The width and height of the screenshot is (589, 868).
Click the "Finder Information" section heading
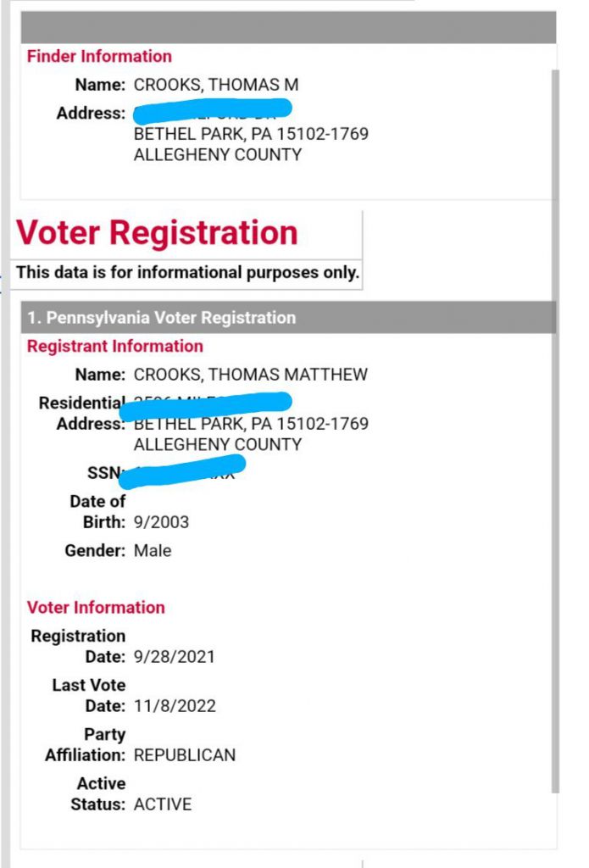point(99,57)
